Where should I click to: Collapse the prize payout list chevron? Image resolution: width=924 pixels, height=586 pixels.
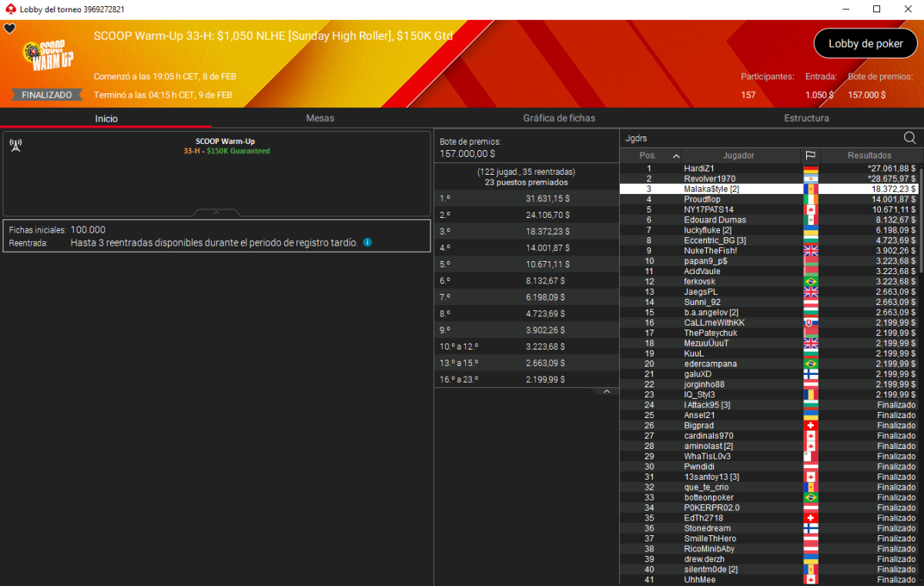click(x=606, y=392)
